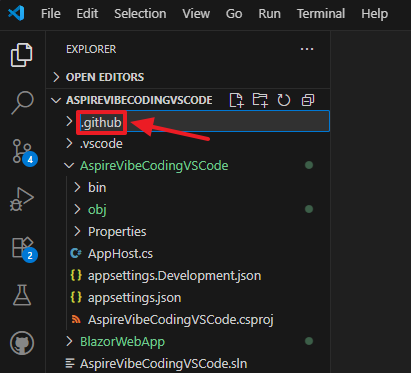Viewport: 411px width, 373px height.
Task: Open the File menu
Action: click(51, 14)
